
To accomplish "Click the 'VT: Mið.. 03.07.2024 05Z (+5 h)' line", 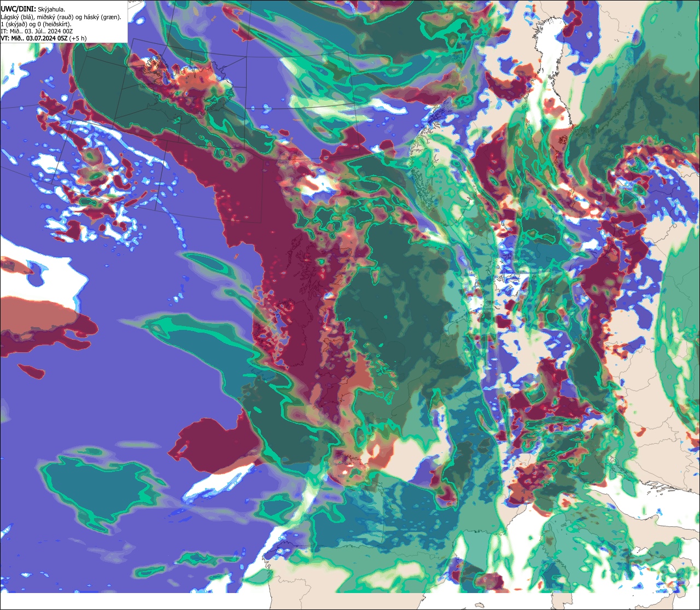I will pyautogui.click(x=43, y=38).
